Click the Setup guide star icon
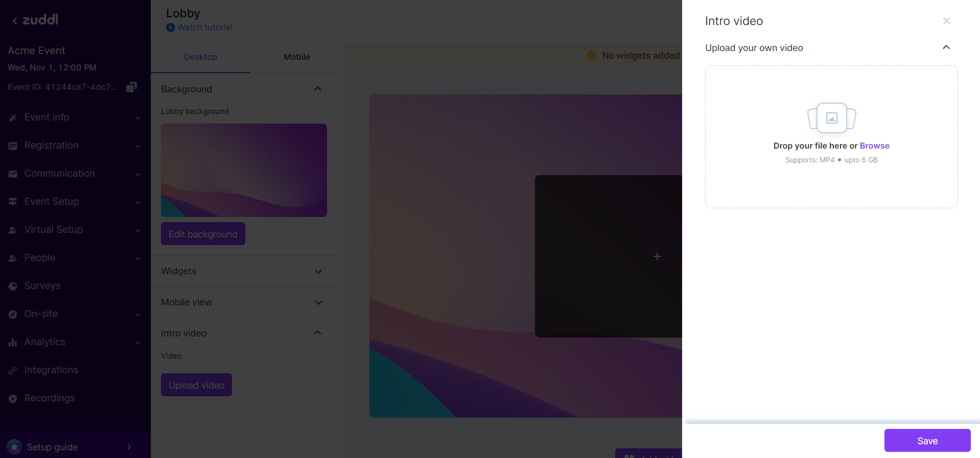This screenshot has width=980, height=458. [14, 447]
